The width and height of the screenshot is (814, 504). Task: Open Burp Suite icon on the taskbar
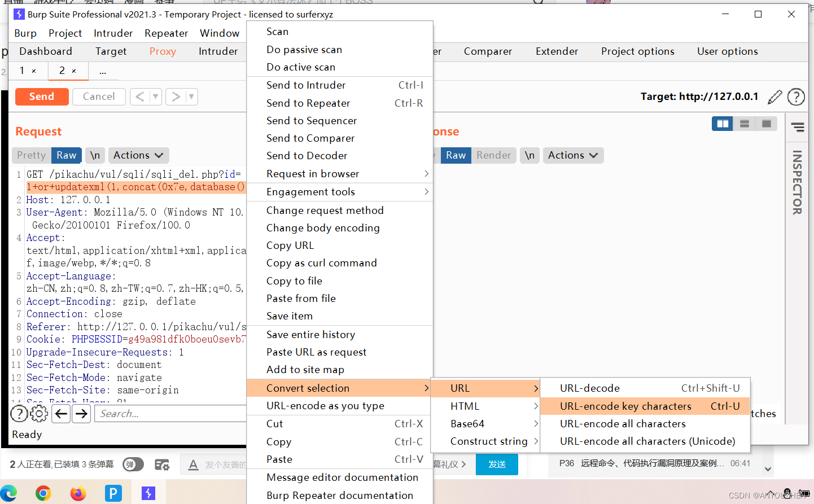pos(148,493)
